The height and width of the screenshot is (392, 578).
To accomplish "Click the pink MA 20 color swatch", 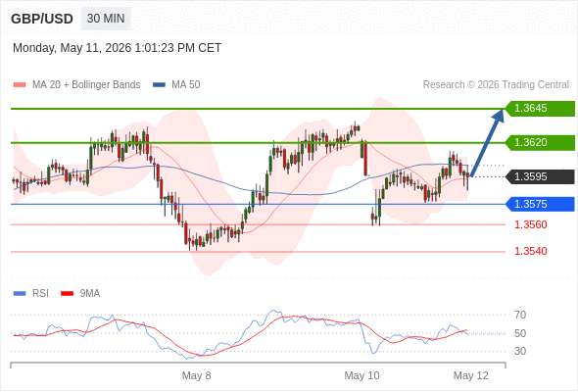I will tap(20, 85).
